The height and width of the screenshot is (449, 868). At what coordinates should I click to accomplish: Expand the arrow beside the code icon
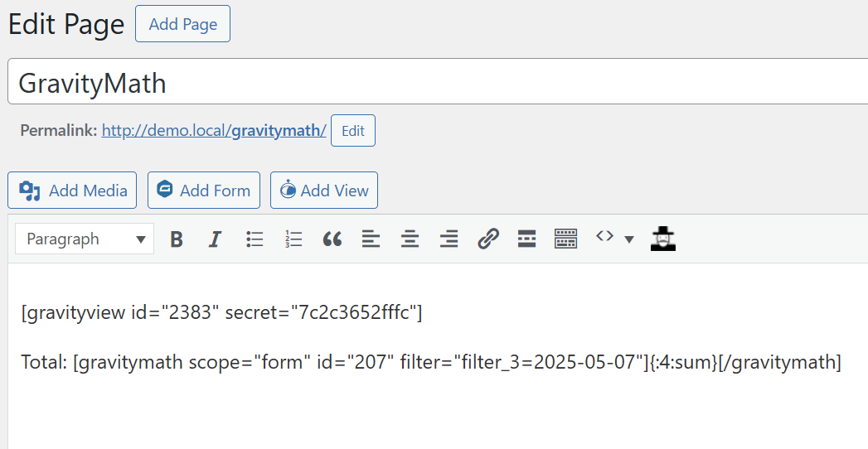coord(629,239)
